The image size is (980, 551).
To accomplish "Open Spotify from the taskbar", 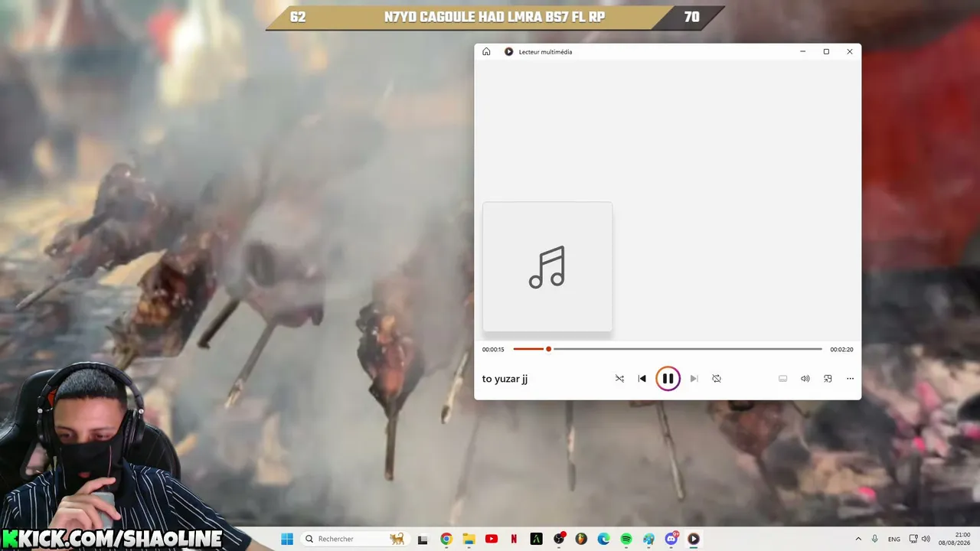I will click(626, 539).
